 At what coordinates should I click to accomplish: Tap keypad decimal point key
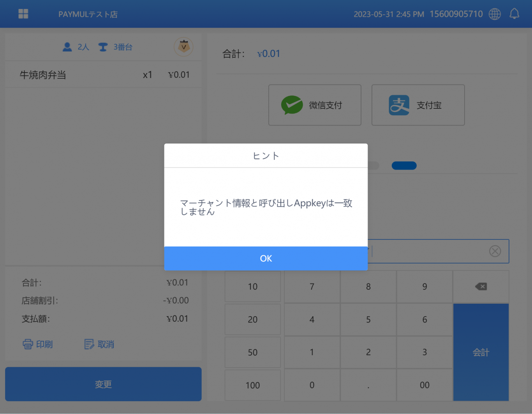pyautogui.click(x=368, y=385)
